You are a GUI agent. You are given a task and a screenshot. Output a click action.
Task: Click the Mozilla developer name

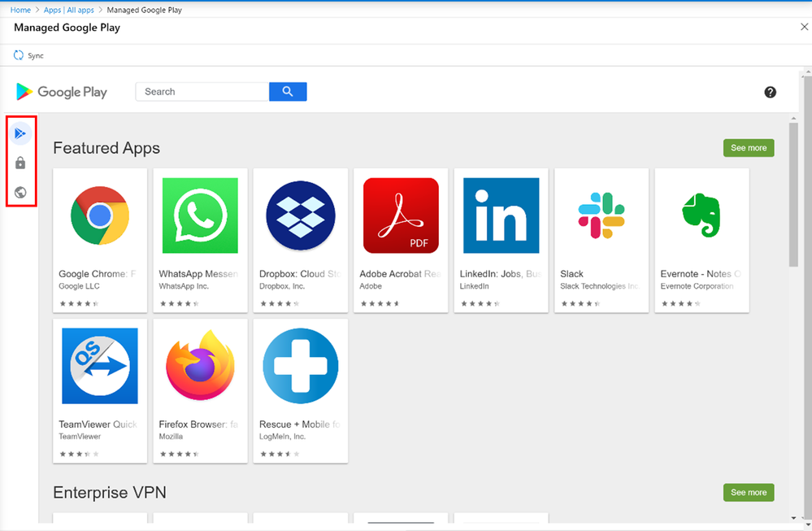point(171,436)
